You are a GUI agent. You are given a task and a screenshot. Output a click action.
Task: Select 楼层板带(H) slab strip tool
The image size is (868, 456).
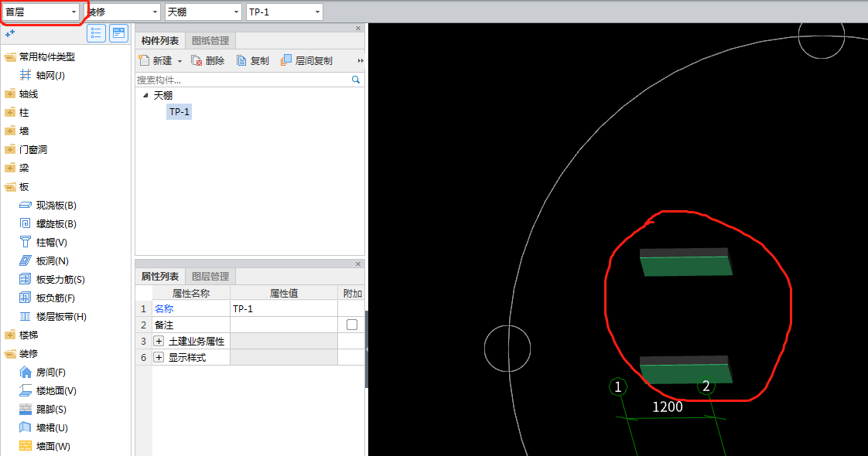point(53,317)
